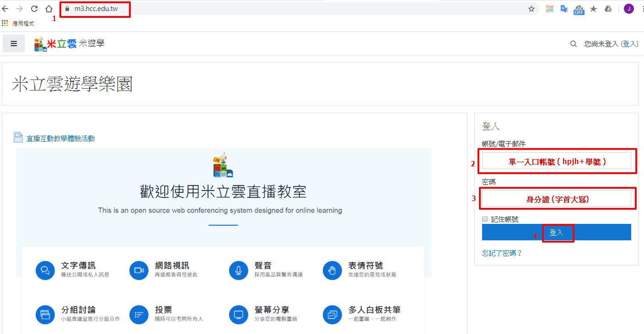Click the 忘記了密碼？ link
The width and height of the screenshot is (644, 334).
coord(502,253)
